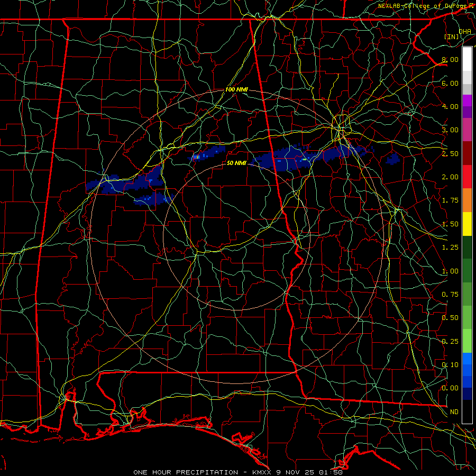Click the 6.00 legend value
Screen dimensions: 476x476
point(450,83)
